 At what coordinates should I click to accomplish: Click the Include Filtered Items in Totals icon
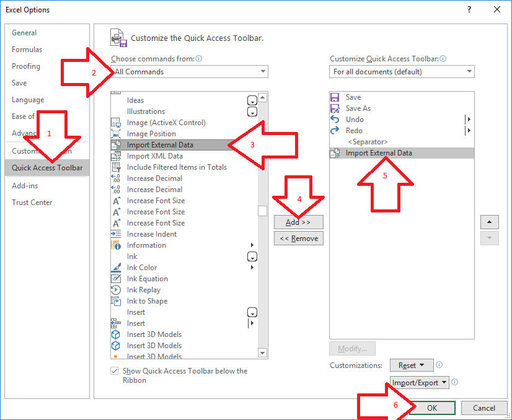coord(116,167)
